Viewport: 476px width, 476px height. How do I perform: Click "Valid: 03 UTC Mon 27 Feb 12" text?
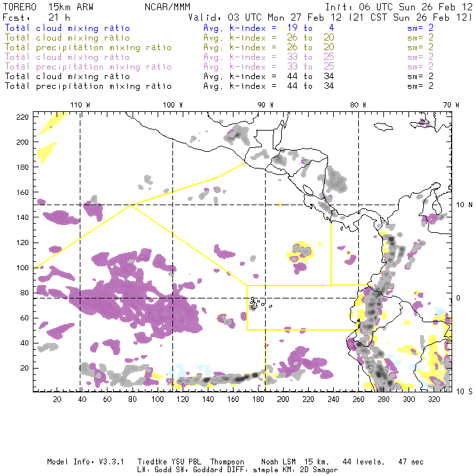click(x=265, y=17)
